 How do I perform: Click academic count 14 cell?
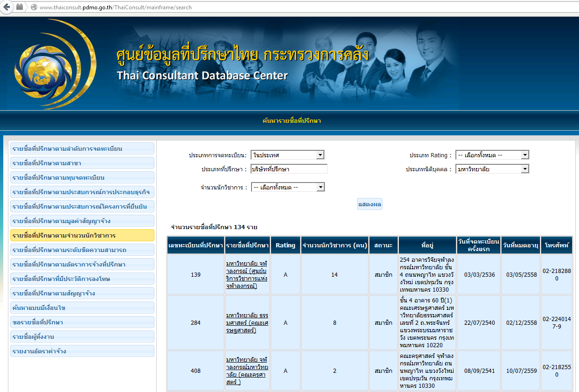(x=335, y=275)
